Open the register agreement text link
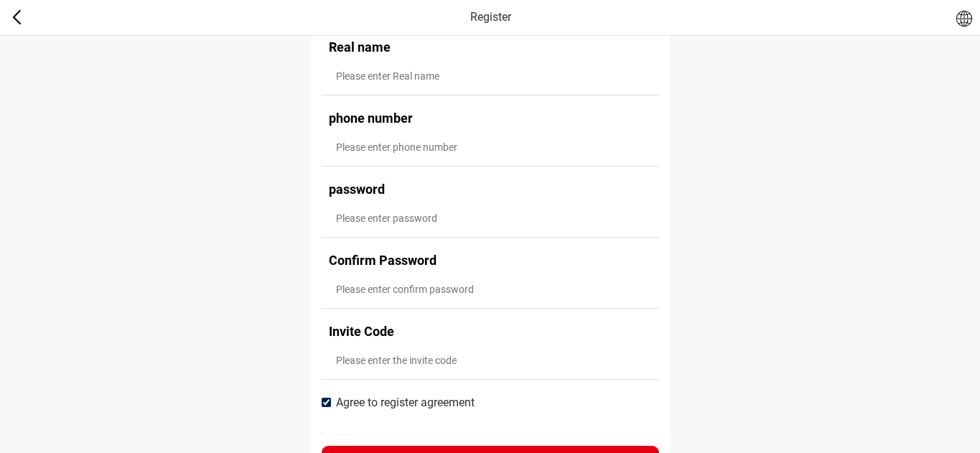980x453 pixels. pyautogui.click(x=405, y=403)
